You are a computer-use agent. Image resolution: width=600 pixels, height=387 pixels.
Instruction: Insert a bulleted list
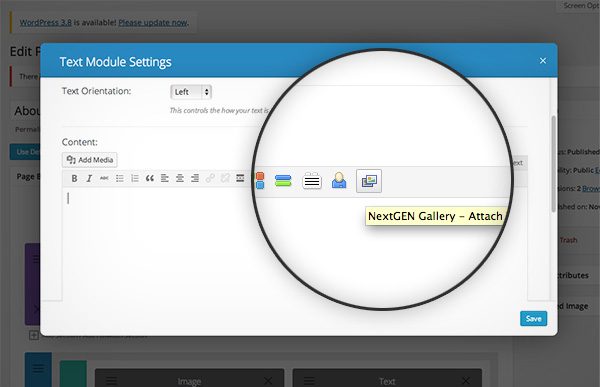coord(120,178)
